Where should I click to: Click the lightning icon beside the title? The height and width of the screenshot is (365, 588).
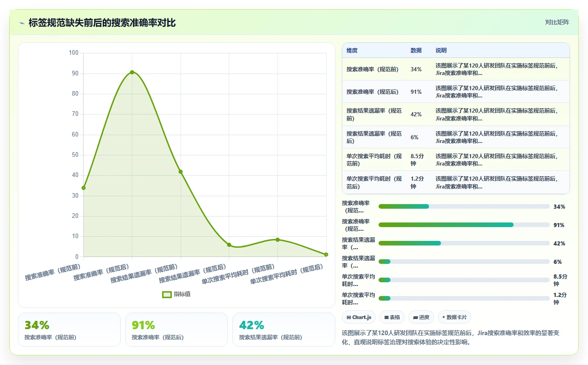pyautogui.click(x=22, y=23)
